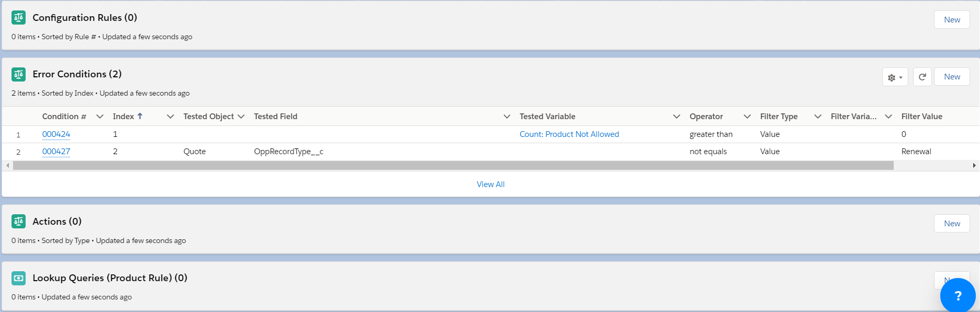Open the blue help question mark
This screenshot has width=980, height=312.
coord(958,296)
